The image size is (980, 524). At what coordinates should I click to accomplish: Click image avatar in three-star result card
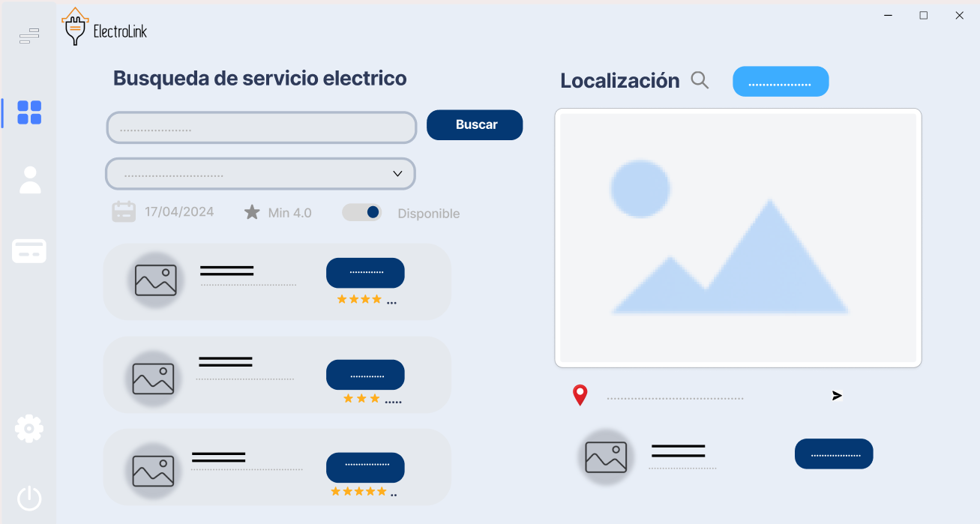coord(153,379)
